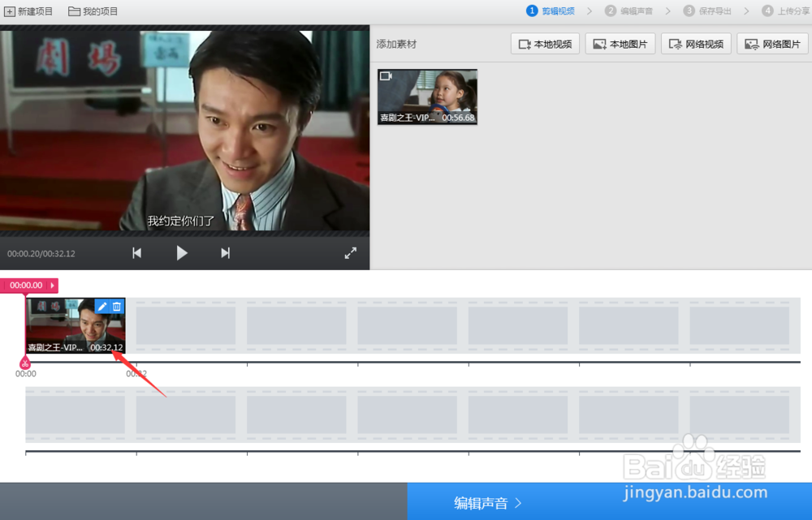Click the 00:00.20/00:32.12 time display
The width and height of the screenshot is (812, 520).
pos(41,254)
